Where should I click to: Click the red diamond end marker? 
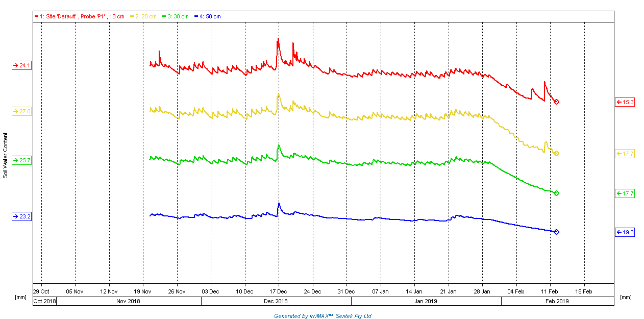556,102
